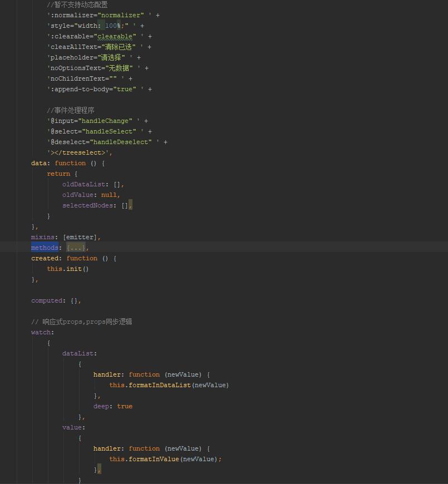This screenshot has width=448, height=484.
Task: Click the computed property key
Action: pyautogui.click(x=47, y=300)
